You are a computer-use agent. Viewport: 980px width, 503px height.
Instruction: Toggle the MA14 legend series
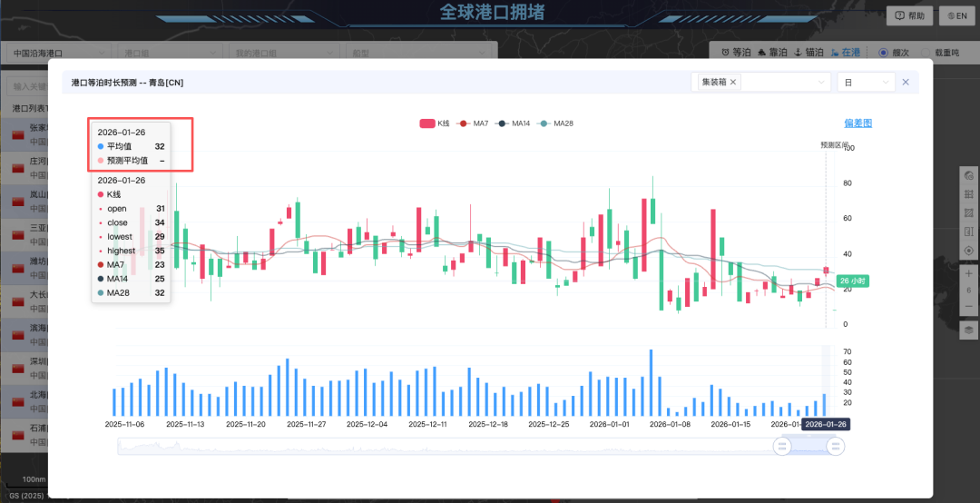[514, 123]
